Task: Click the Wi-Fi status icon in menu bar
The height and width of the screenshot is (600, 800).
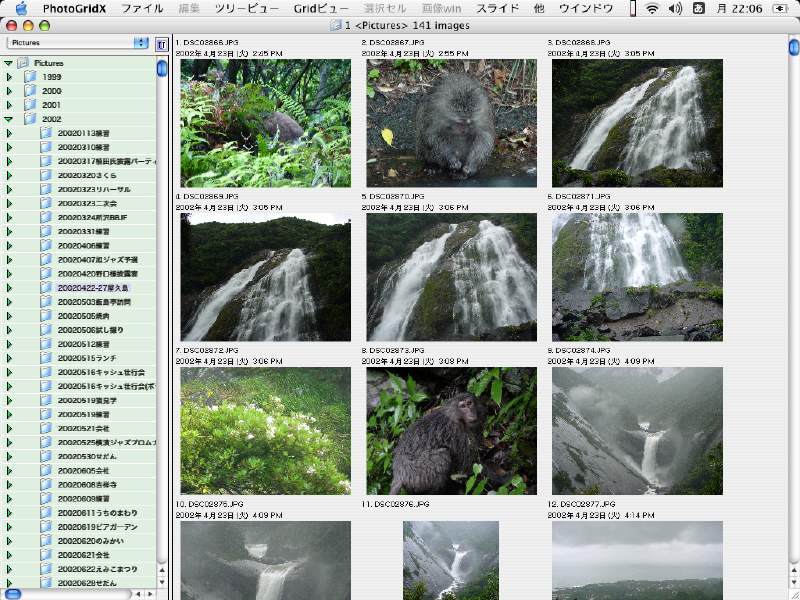Action: click(x=652, y=9)
